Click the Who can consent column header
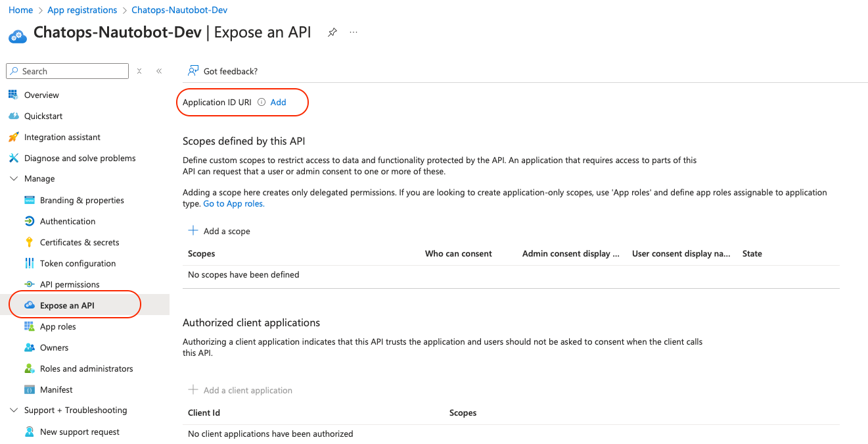The height and width of the screenshot is (444, 868). [x=459, y=253]
